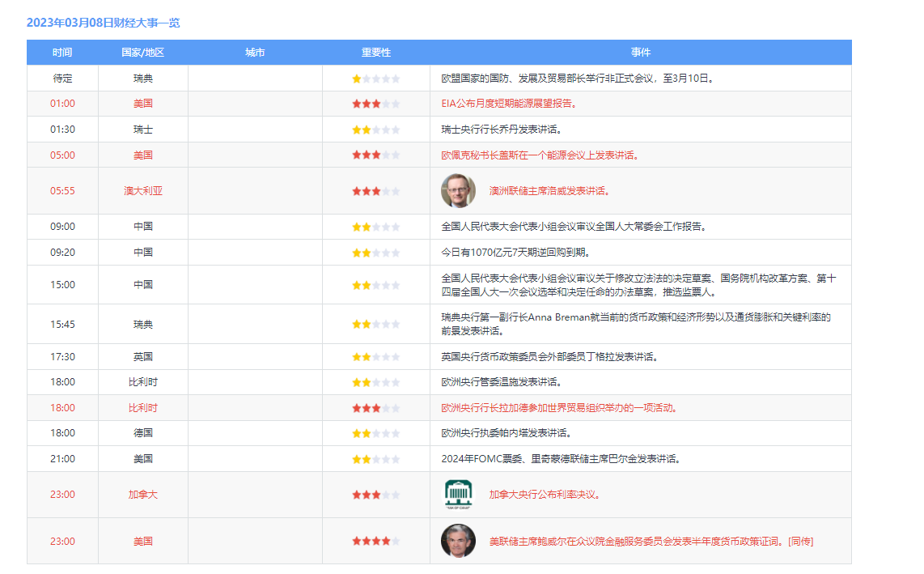Screen dimensions: 924x574
Task: Click star rating in 15:00 中国 row
Action: (x=376, y=285)
